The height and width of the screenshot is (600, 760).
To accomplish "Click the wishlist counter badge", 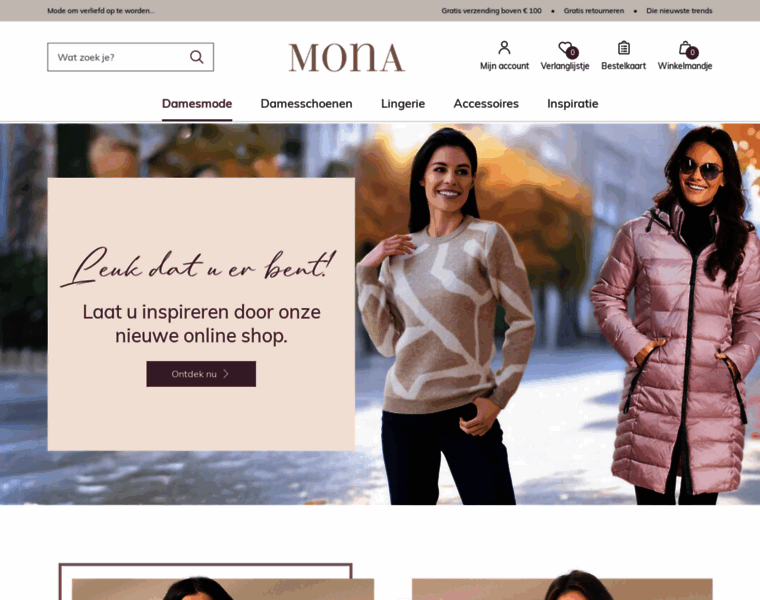I will (x=572, y=52).
